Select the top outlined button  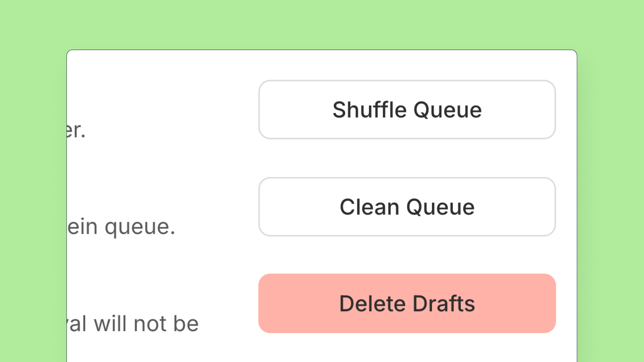click(x=407, y=110)
